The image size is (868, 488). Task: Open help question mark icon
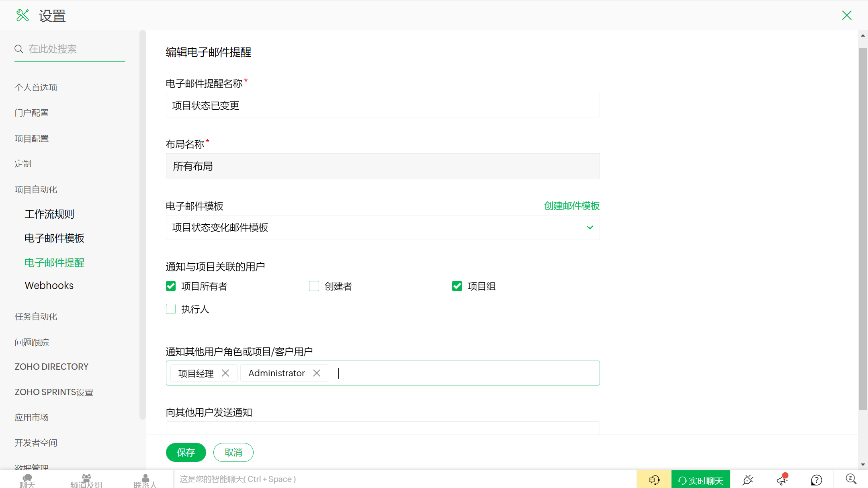click(x=816, y=480)
